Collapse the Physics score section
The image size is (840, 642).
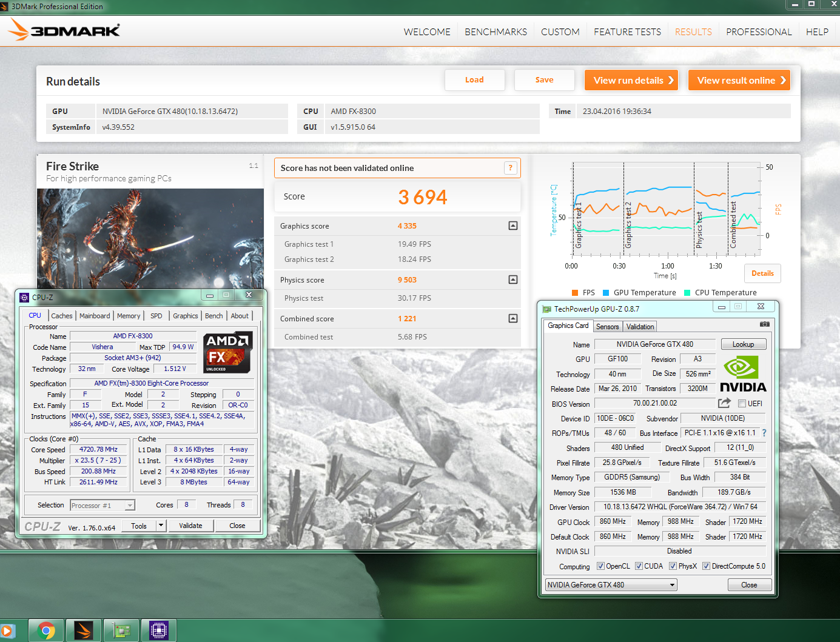[513, 279]
